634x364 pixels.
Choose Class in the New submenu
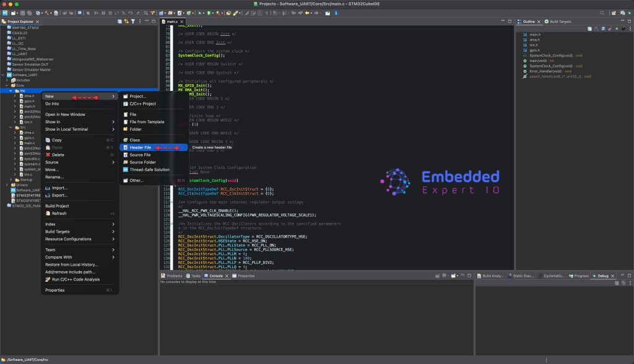[x=154, y=140]
